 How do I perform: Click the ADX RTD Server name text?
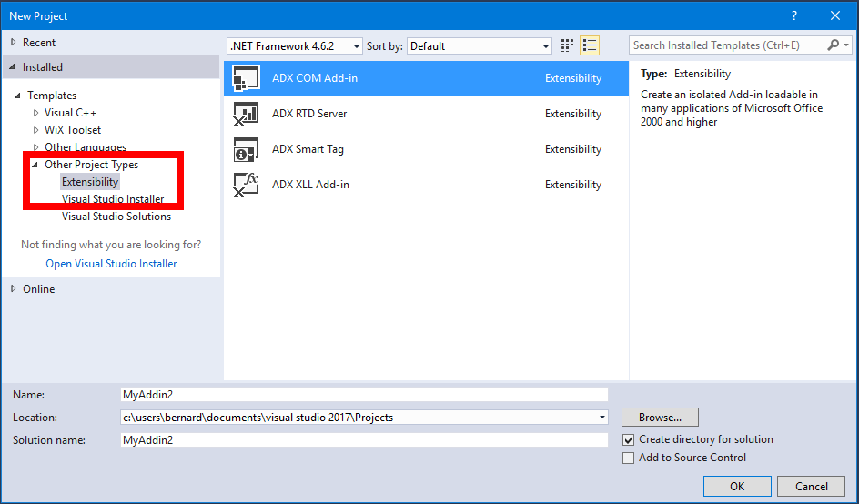pyautogui.click(x=309, y=114)
